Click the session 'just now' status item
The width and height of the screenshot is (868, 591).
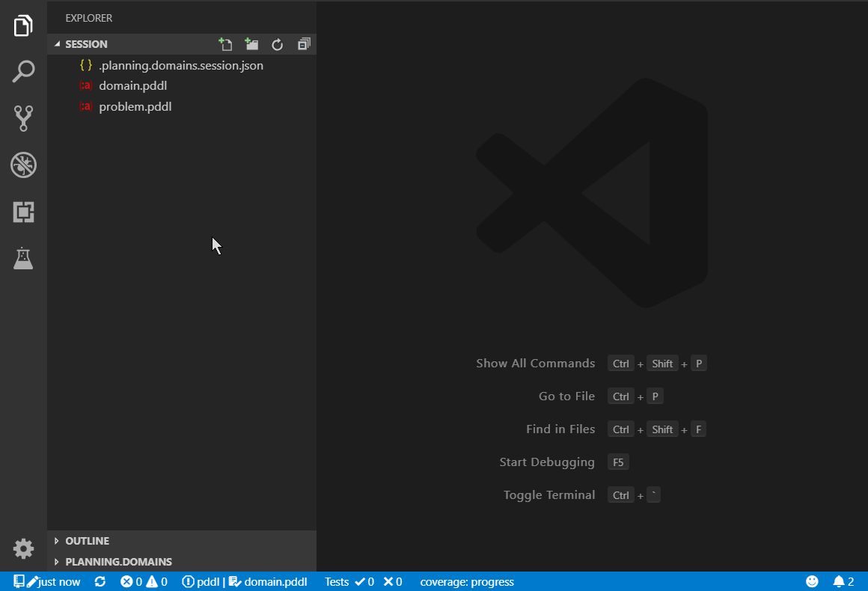(x=47, y=581)
